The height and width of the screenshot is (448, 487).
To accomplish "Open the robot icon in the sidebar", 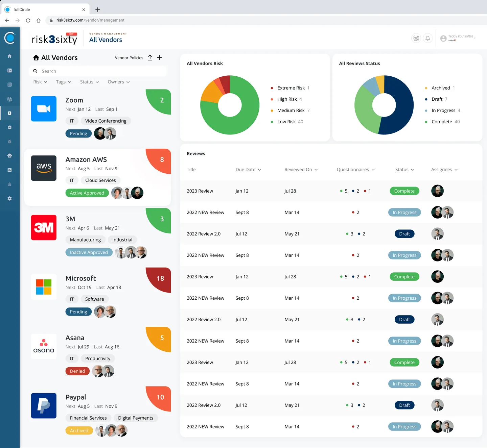I will tap(9, 156).
